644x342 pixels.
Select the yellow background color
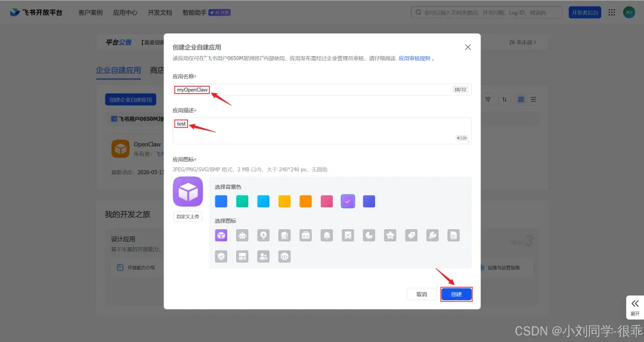coord(284,201)
